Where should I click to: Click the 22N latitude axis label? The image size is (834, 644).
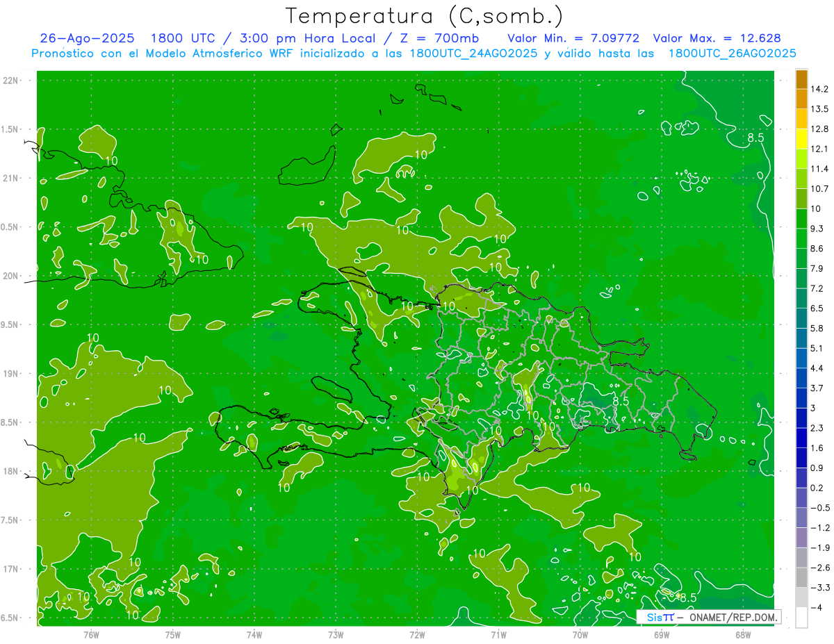(11, 81)
